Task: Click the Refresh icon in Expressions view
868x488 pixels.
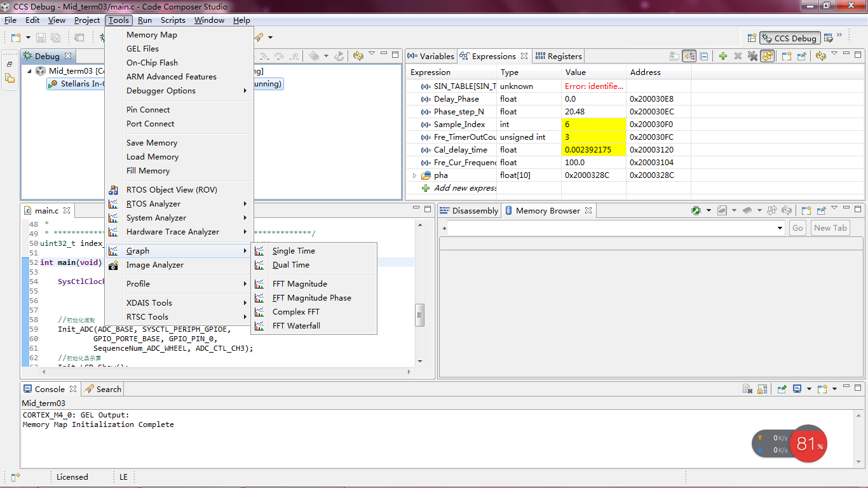Action: click(820, 56)
